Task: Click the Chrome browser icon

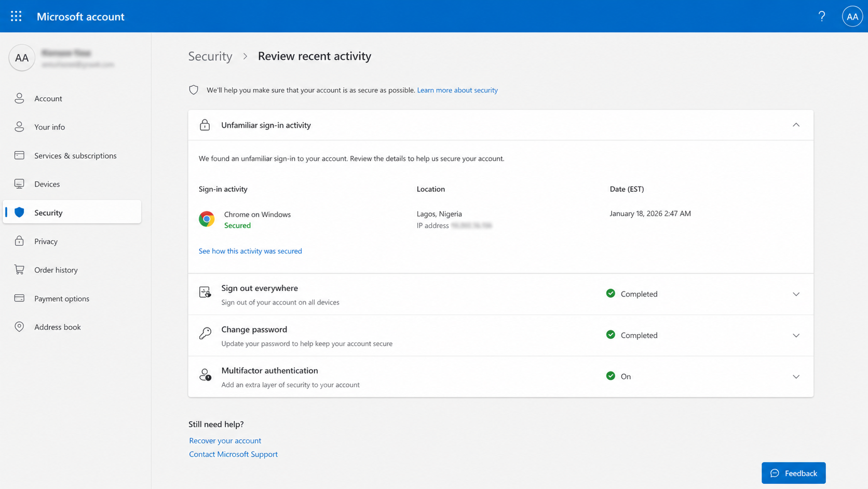Action: click(207, 219)
